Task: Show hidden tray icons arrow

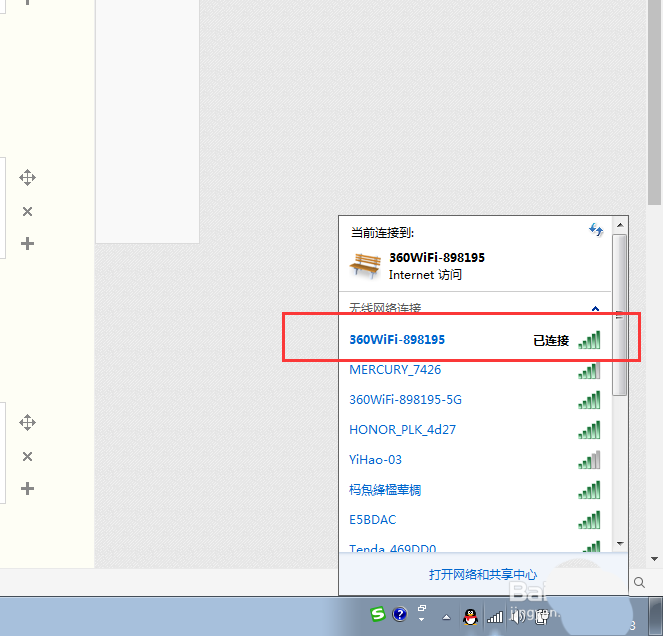Action: click(x=447, y=617)
